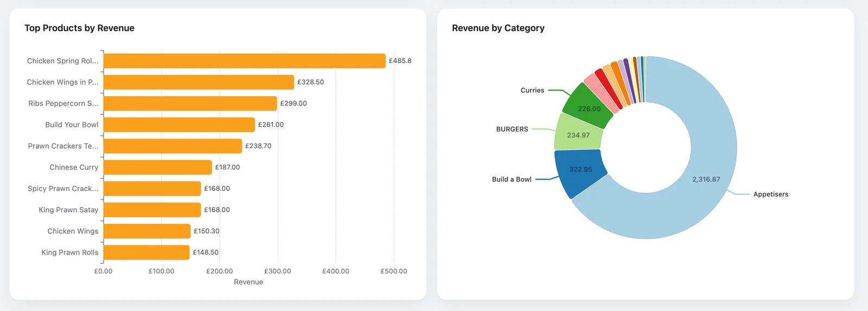The height and width of the screenshot is (311, 868).
Task: Click the BURGERS category label
Action: (512, 129)
